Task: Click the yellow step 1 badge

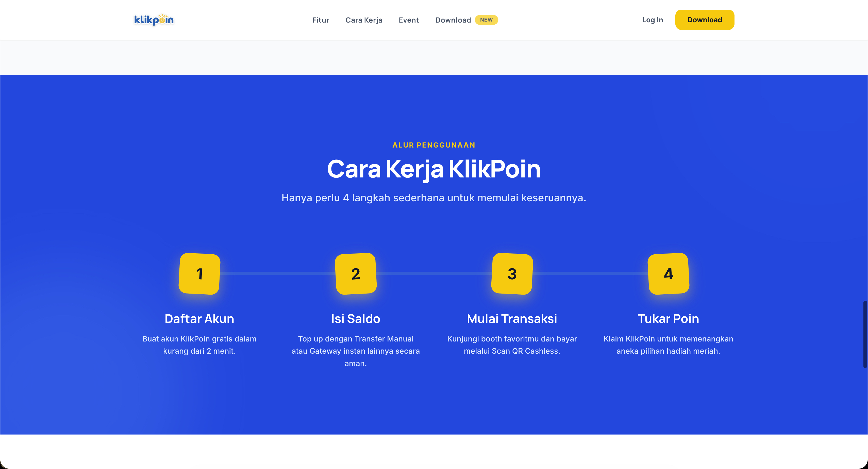Action: coord(199,274)
